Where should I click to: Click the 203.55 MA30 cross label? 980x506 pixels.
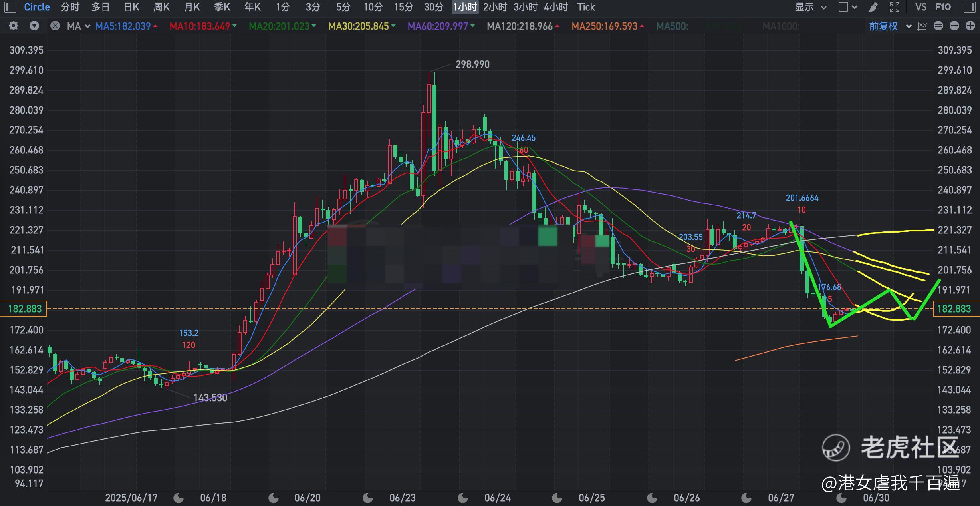click(x=690, y=237)
